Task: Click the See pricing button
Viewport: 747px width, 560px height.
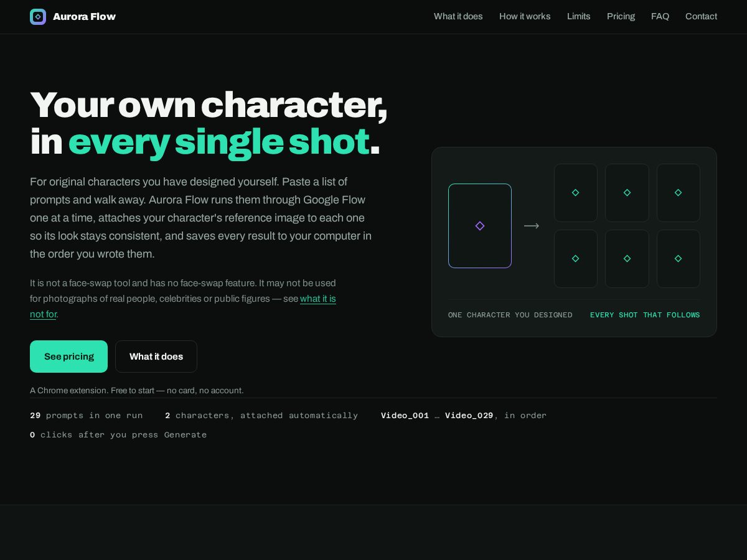Action: tap(68, 357)
